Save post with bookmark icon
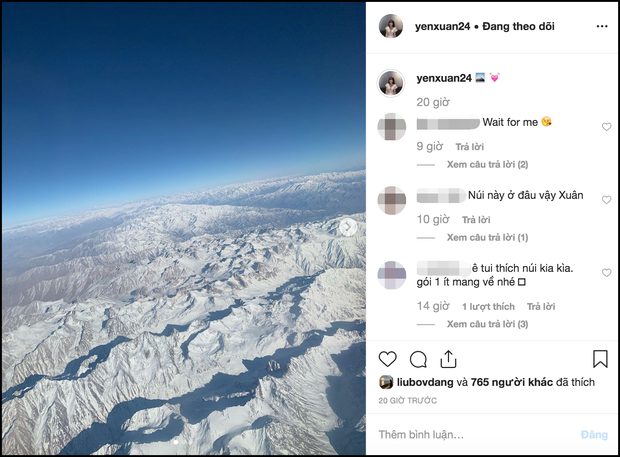 click(x=600, y=359)
